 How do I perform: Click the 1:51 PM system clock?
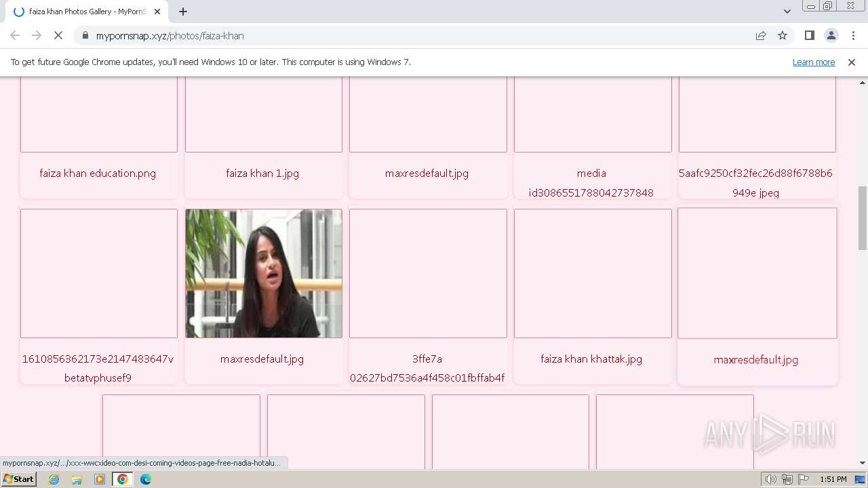pos(833,479)
